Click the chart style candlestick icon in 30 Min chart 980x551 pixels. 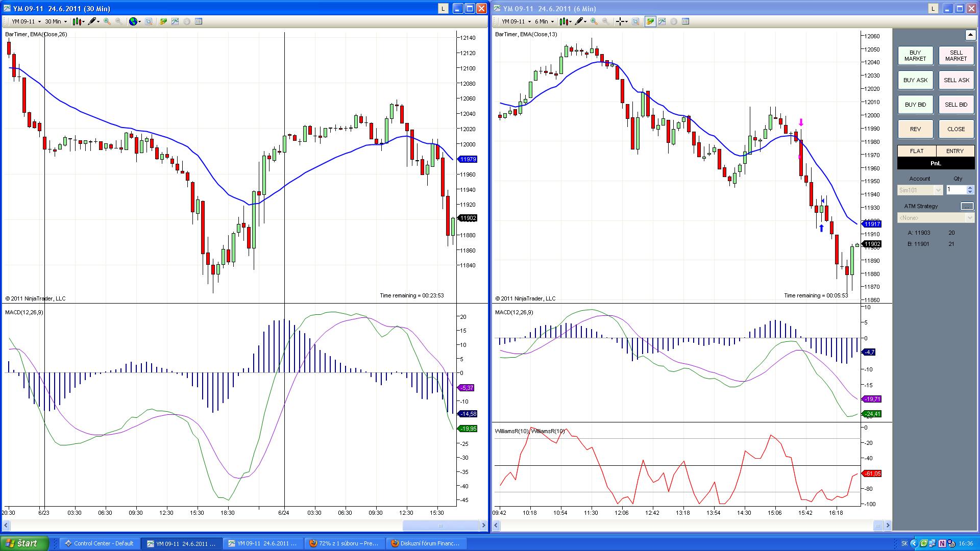click(x=77, y=21)
